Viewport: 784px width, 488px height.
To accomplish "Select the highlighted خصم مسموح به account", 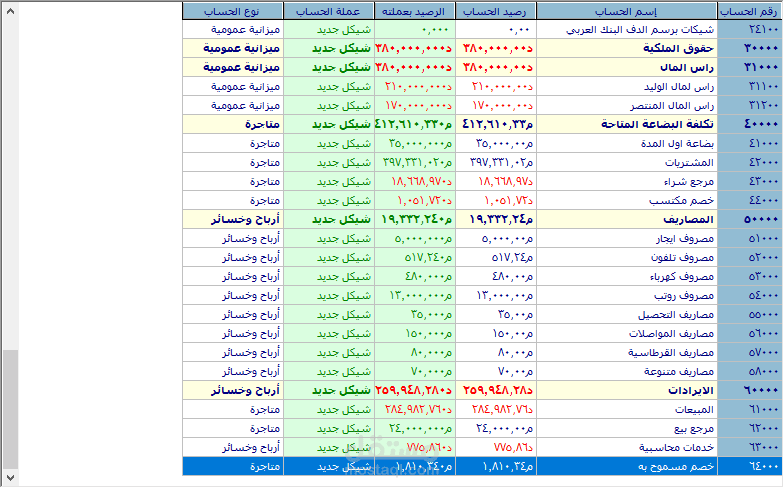I will 626,467.
